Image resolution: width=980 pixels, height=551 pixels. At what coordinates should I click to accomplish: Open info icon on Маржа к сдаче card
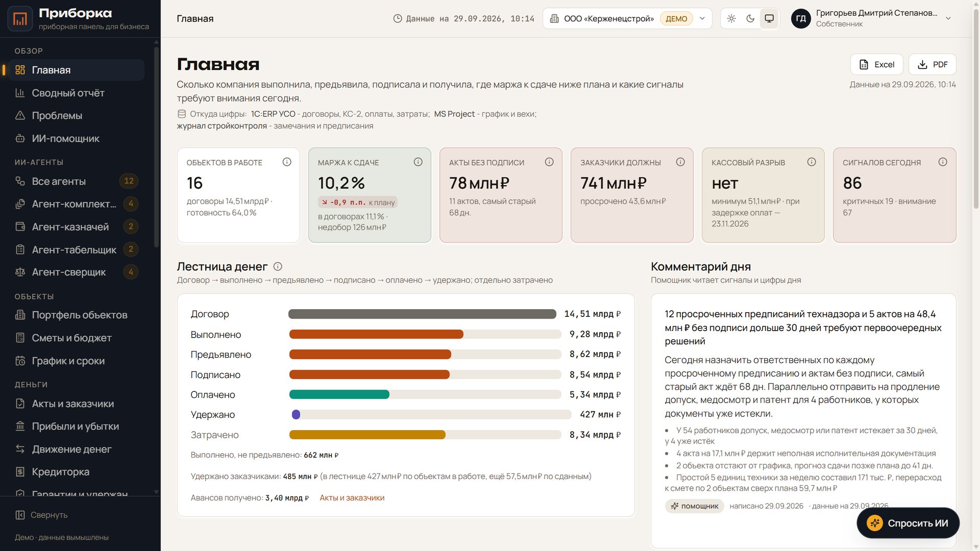[418, 162]
